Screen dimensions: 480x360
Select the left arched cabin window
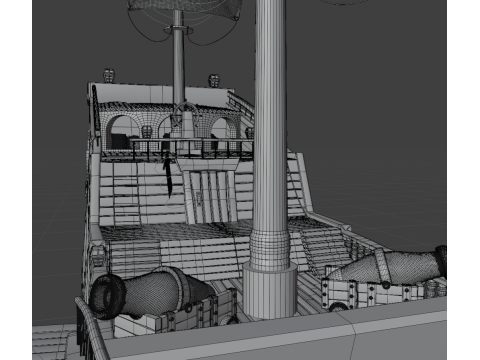pyautogui.click(x=124, y=132)
